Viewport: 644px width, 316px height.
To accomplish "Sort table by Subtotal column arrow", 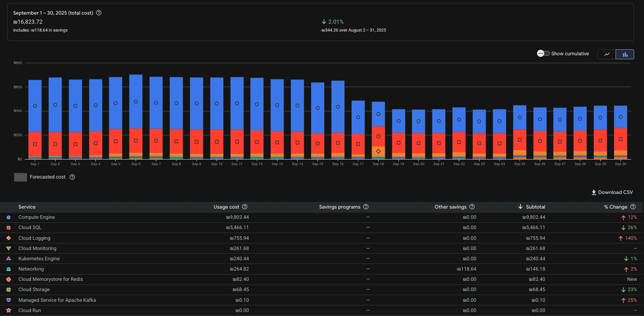I will tap(520, 207).
